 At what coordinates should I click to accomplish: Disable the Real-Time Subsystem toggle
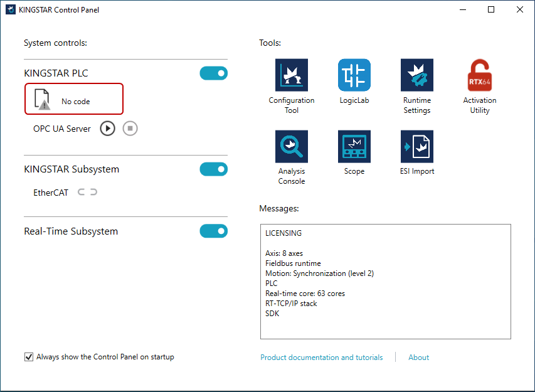(213, 231)
